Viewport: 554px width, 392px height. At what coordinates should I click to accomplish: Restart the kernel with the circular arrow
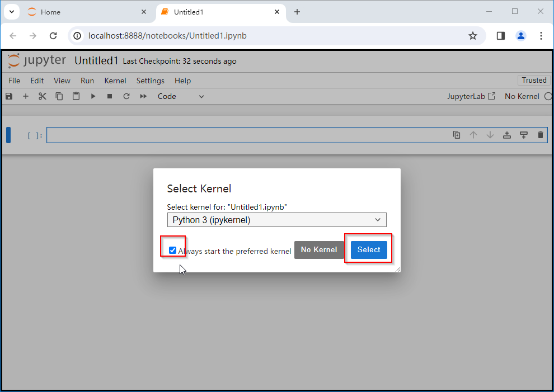pyautogui.click(x=126, y=96)
